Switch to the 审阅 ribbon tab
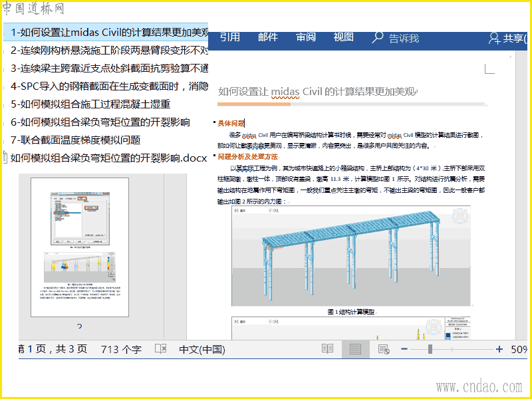The image size is (532, 399). coord(306,37)
